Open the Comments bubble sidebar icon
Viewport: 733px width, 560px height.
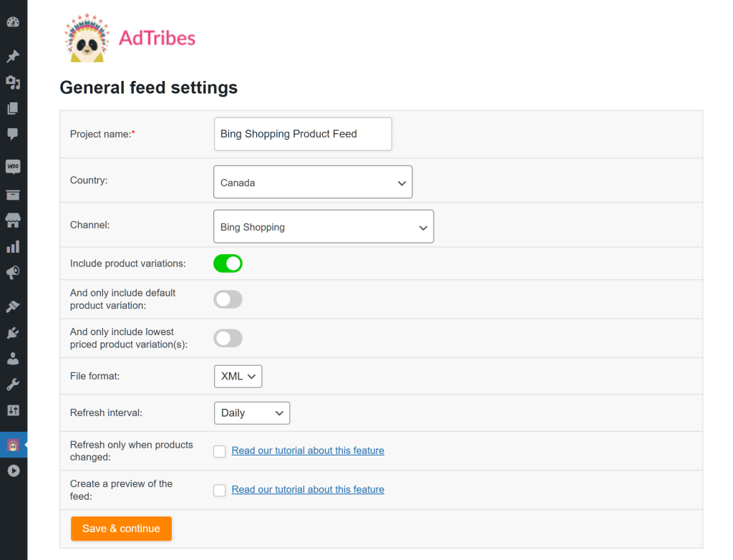(x=13, y=134)
